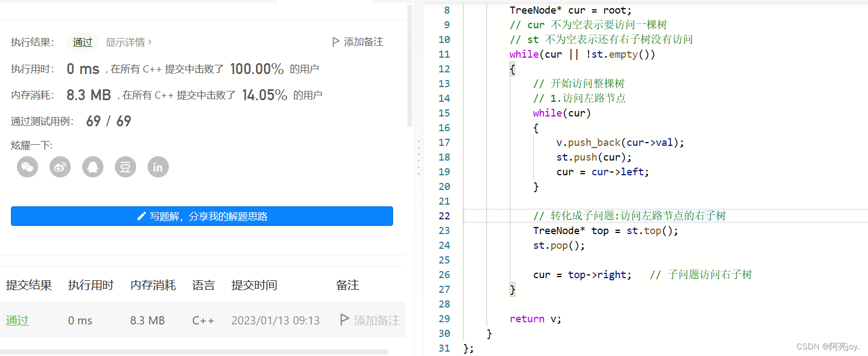
Task: Expand 显示详情 details chevron
Action: click(150, 42)
